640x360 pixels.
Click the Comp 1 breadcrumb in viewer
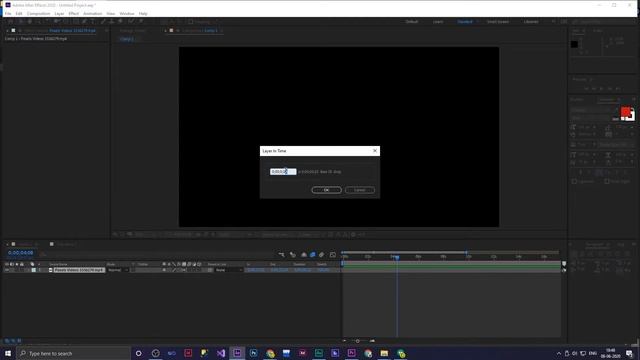127,39
